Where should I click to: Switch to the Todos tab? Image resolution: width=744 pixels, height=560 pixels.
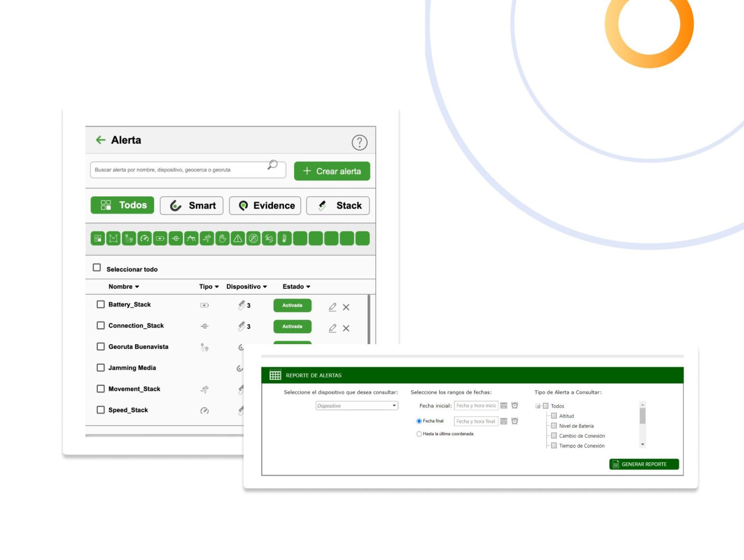click(123, 205)
